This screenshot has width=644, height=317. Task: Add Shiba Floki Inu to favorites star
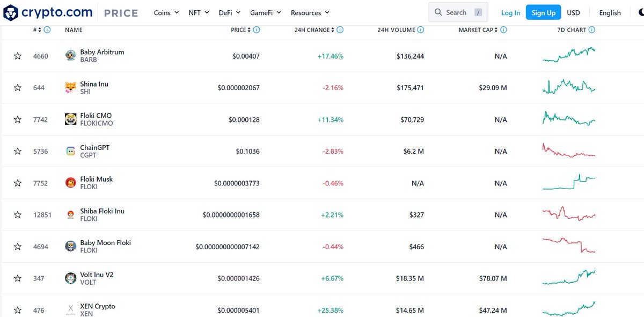coord(18,215)
